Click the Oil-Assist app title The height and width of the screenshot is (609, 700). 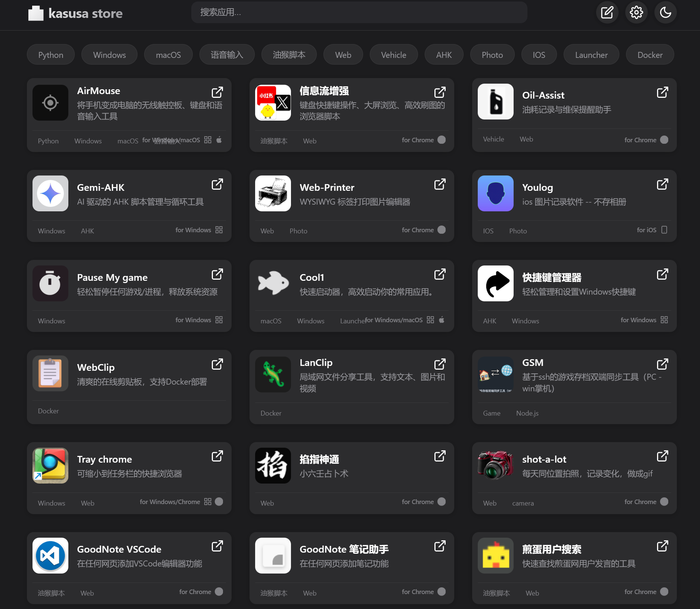tap(543, 95)
